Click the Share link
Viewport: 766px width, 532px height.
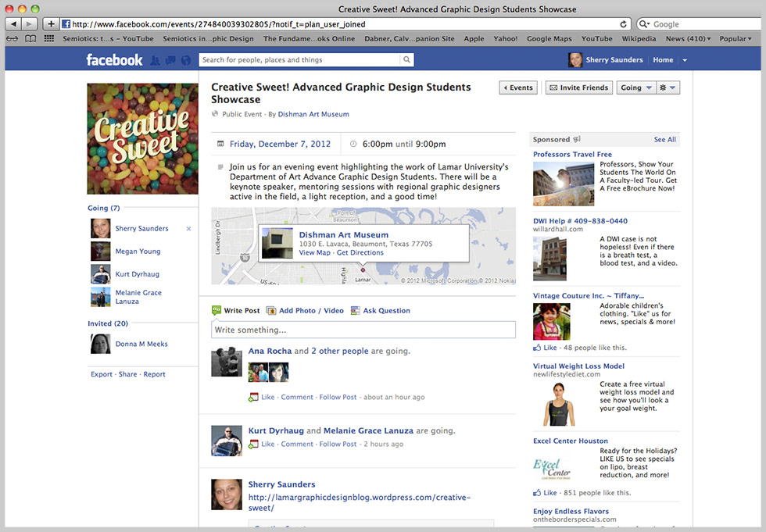click(127, 374)
